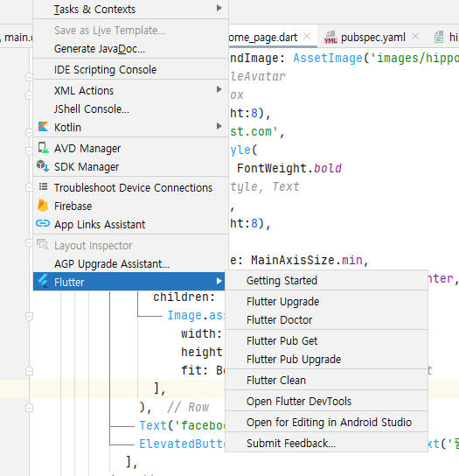Open XML Actions menu entry

tap(131, 90)
